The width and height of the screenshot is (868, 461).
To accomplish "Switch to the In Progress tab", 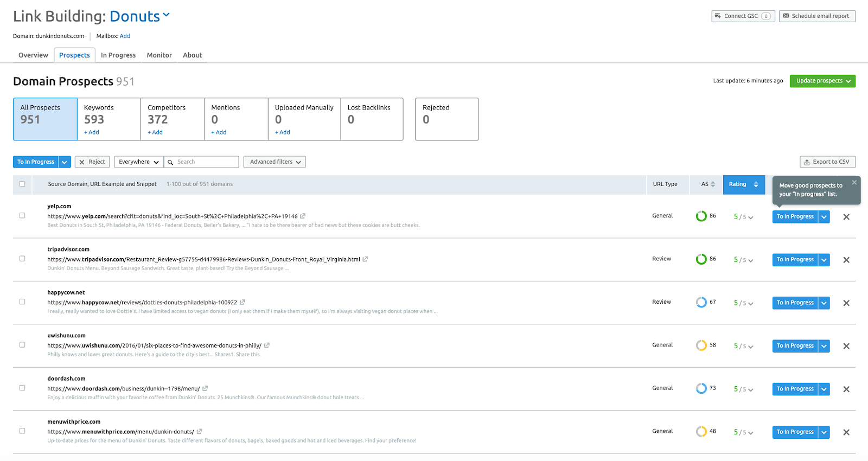I will [118, 55].
